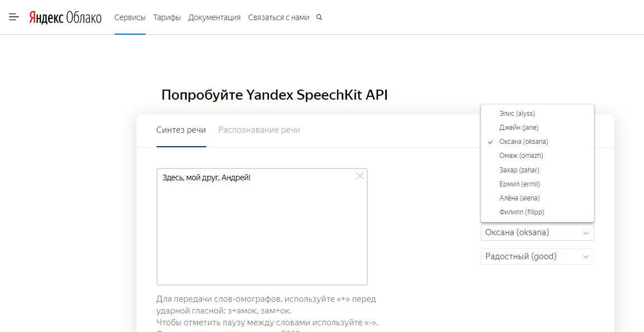Choose voice Захар (zahar)

coord(537,170)
